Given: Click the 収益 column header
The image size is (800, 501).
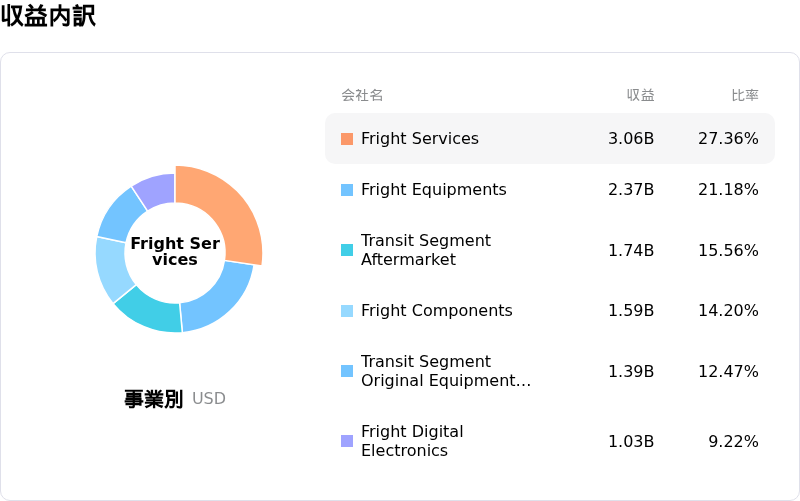Looking at the screenshot, I should (x=640, y=95).
